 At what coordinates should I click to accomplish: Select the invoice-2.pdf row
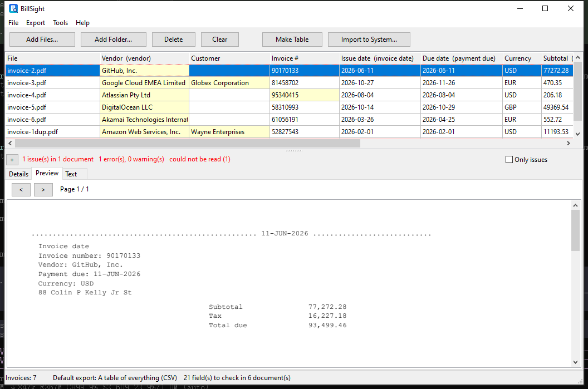(289, 71)
